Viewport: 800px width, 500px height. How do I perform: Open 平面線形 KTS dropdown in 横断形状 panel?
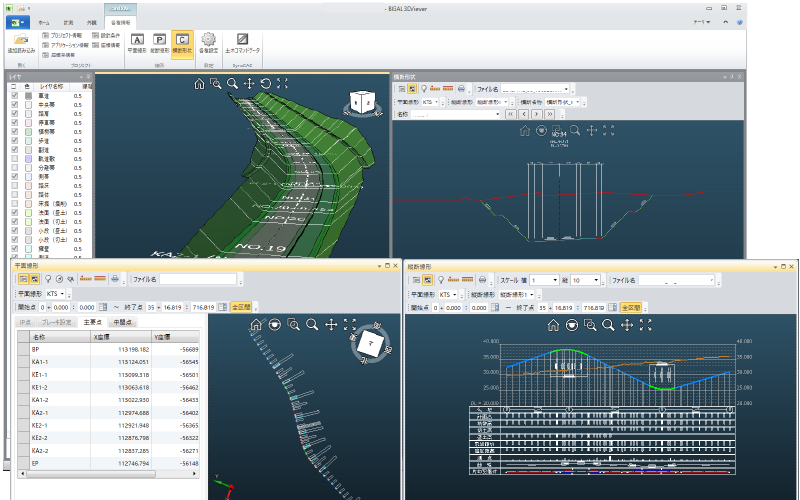(x=436, y=102)
